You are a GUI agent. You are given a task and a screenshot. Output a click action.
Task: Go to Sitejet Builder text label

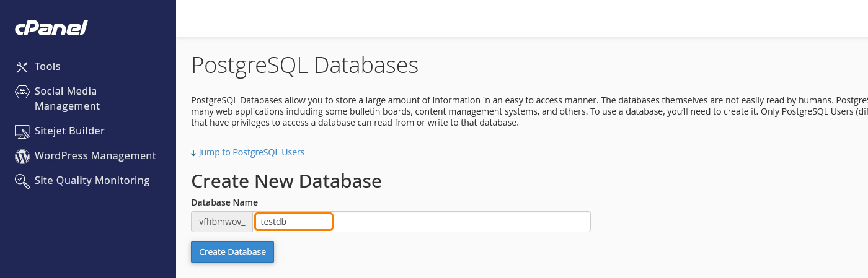[69, 131]
